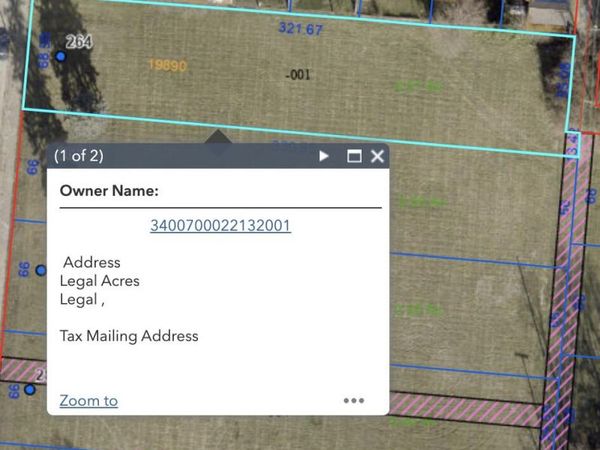Click the orange 19890 parcel label

coord(167,64)
